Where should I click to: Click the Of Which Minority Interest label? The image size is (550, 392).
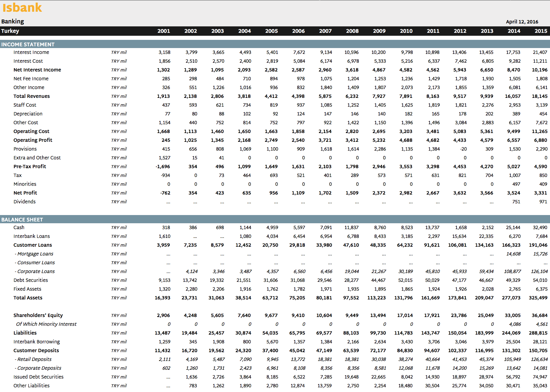tap(46, 324)
